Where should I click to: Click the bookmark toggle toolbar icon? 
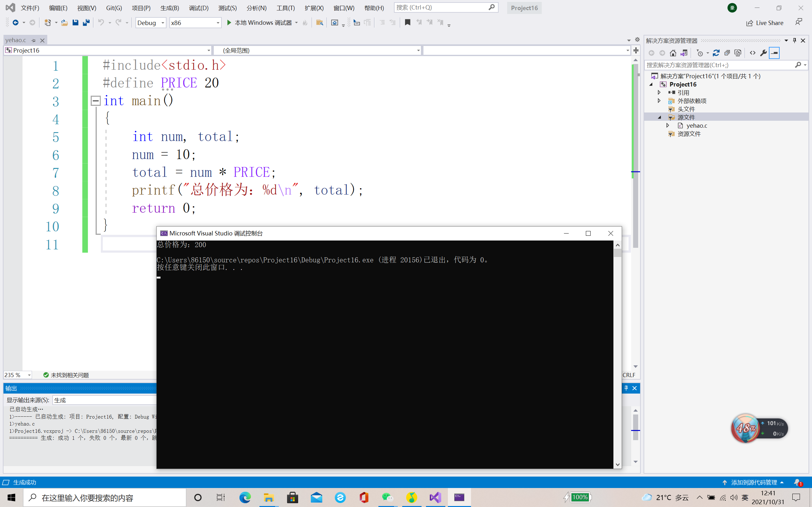[x=407, y=22]
